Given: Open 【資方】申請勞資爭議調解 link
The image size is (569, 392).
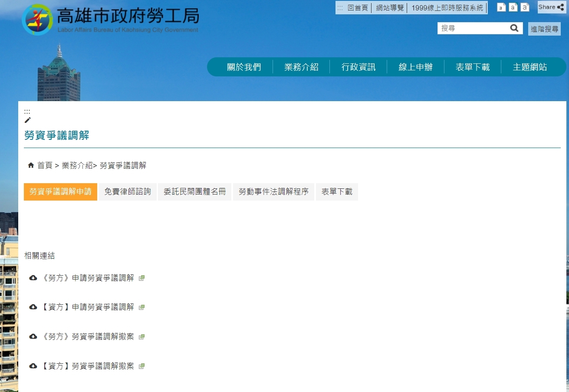Looking at the screenshot, I should click(x=87, y=307).
